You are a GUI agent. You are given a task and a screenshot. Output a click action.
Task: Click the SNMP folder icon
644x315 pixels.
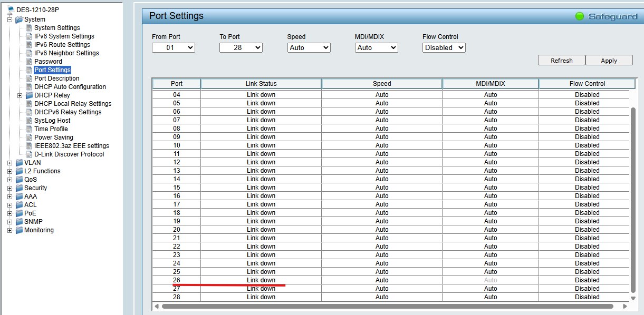(x=19, y=222)
